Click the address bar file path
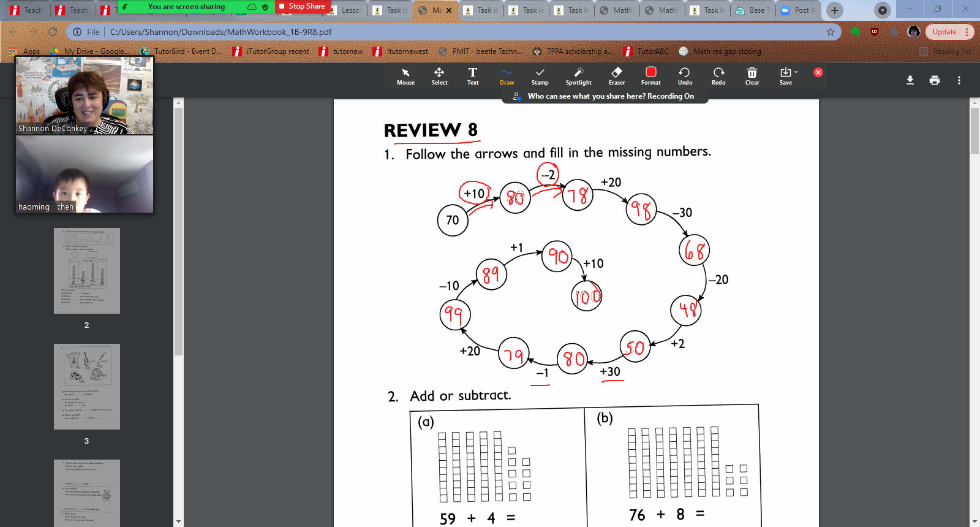The image size is (980, 527). pos(221,32)
